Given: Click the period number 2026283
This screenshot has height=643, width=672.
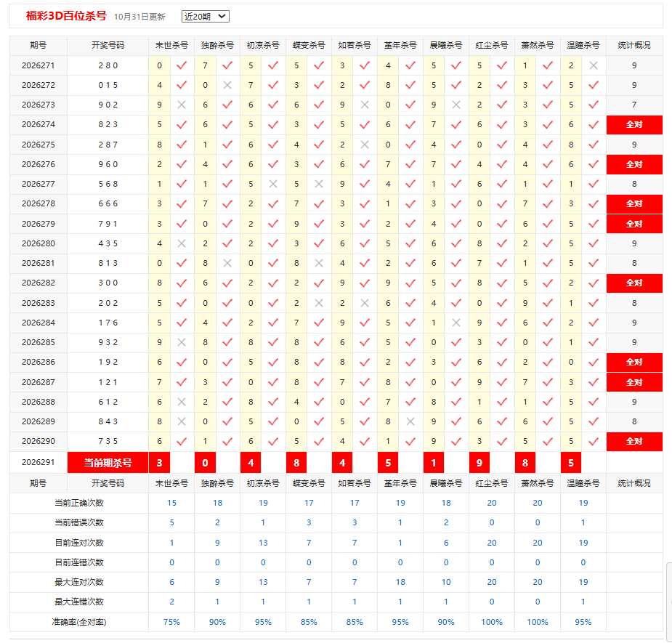Looking at the screenshot, I should pos(39,303).
